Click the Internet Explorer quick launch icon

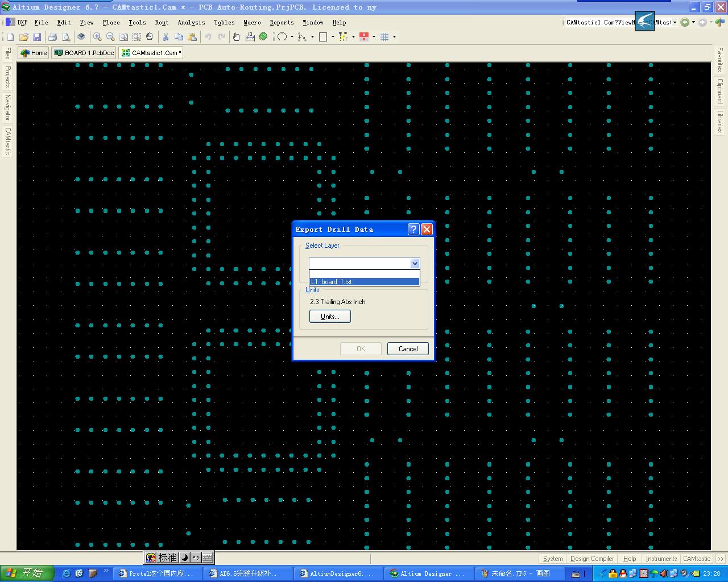66,573
